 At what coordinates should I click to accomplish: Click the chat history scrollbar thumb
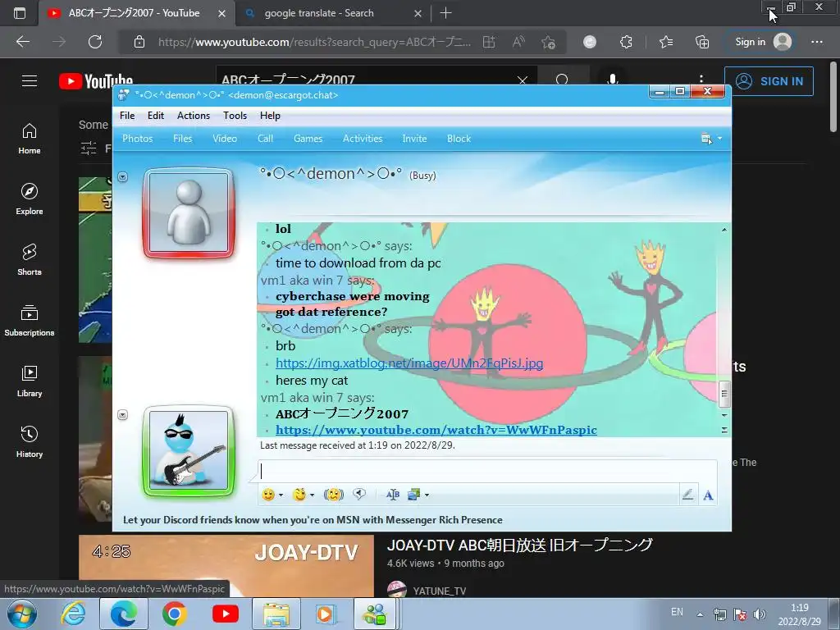[x=724, y=395]
